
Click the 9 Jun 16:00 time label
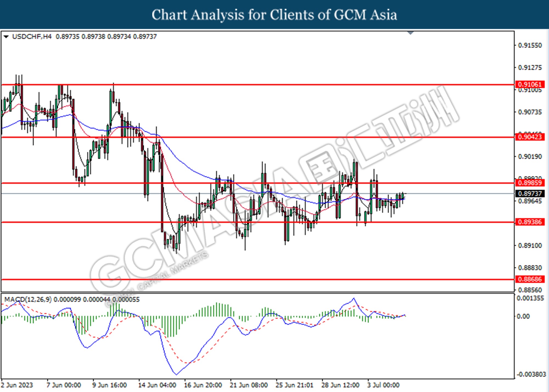[x=110, y=385]
